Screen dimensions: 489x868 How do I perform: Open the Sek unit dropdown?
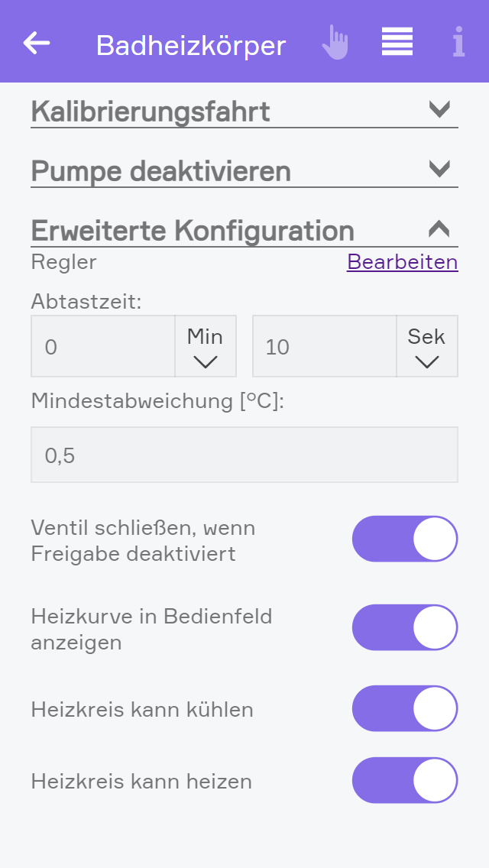pyautogui.click(x=426, y=346)
